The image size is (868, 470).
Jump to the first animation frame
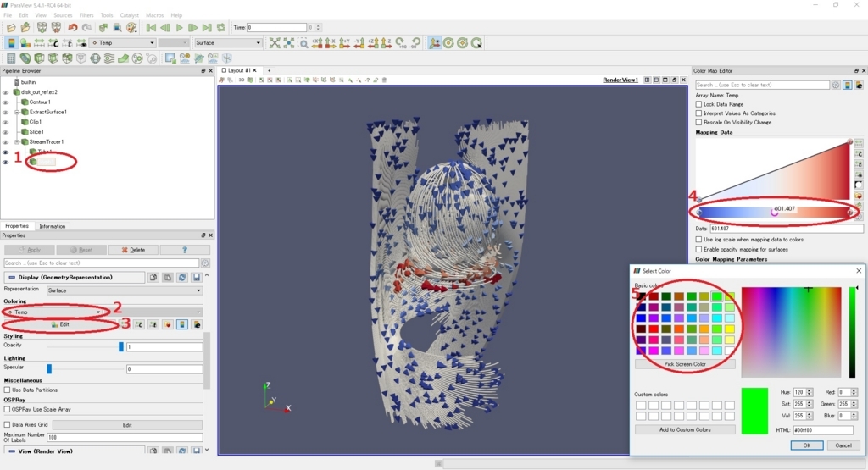click(x=151, y=28)
